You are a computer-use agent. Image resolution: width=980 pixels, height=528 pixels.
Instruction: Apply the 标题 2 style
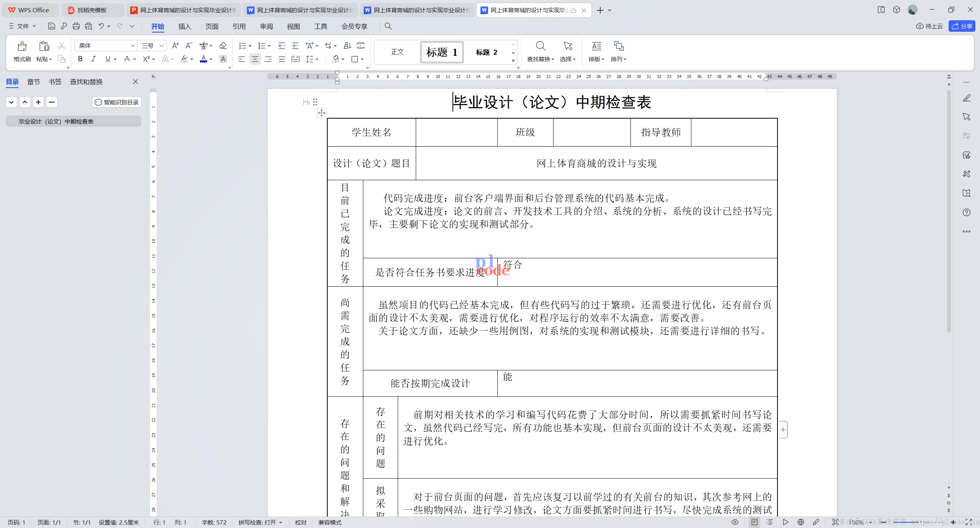click(x=487, y=52)
